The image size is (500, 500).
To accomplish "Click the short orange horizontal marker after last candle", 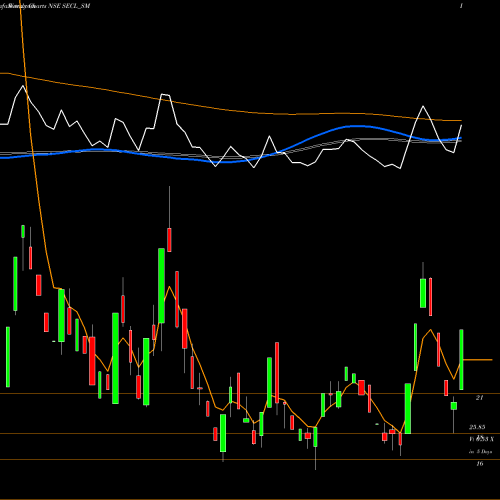I will tap(478, 360).
